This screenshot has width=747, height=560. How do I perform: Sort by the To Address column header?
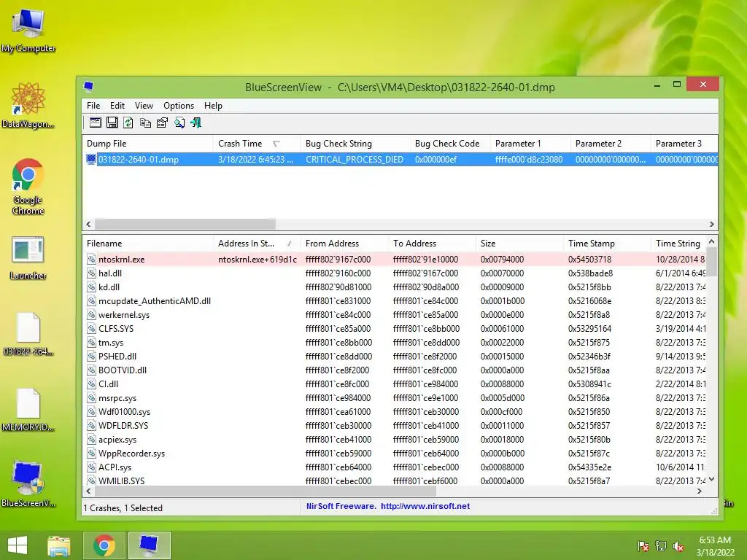click(x=432, y=244)
